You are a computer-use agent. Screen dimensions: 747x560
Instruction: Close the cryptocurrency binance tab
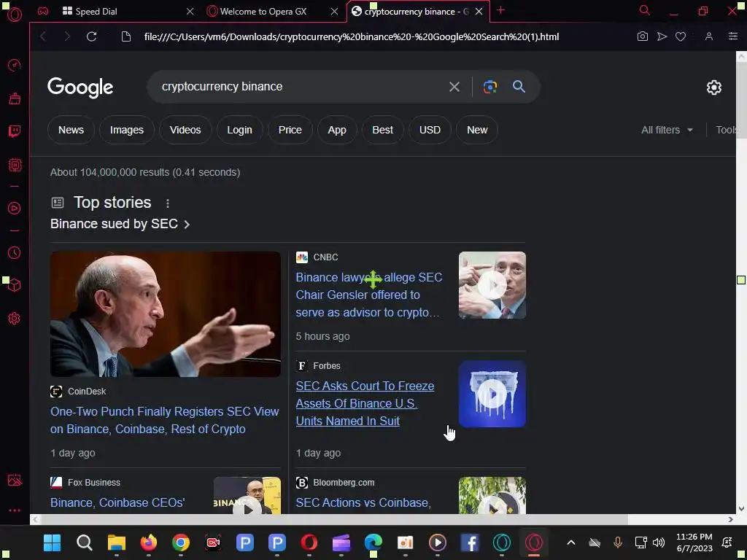pos(479,12)
